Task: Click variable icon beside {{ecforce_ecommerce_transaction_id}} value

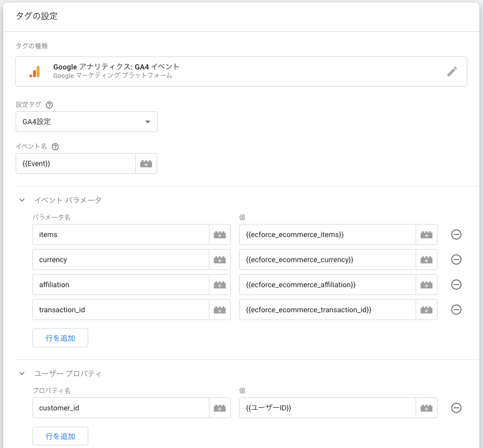Action: (x=426, y=310)
